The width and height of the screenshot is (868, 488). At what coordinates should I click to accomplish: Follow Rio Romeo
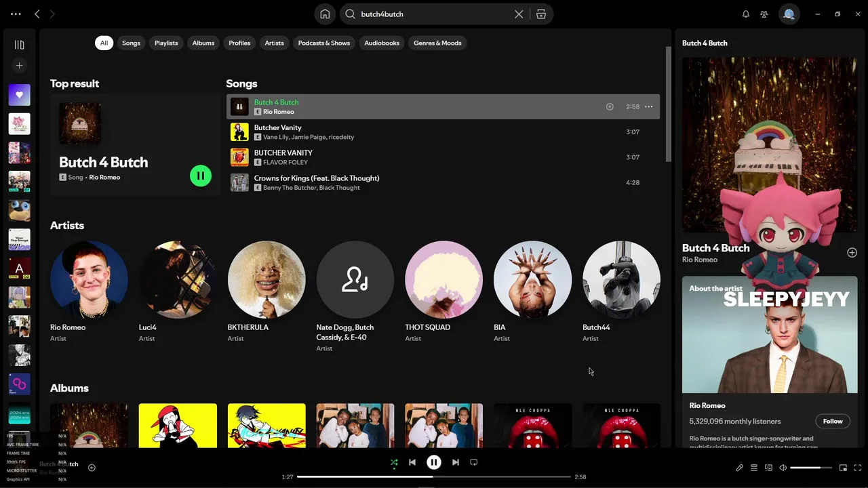coord(833,422)
